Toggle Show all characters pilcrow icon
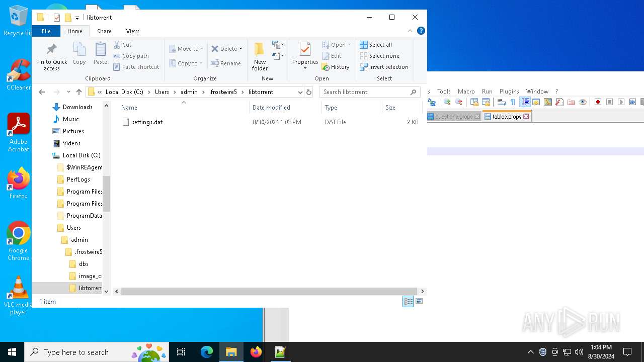This screenshot has height=362, width=644. [513, 102]
